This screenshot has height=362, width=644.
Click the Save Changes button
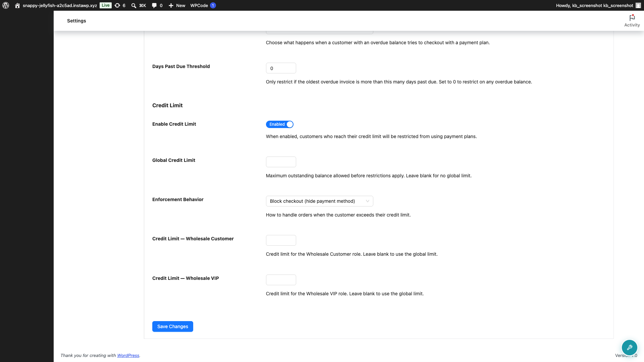click(172, 326)
